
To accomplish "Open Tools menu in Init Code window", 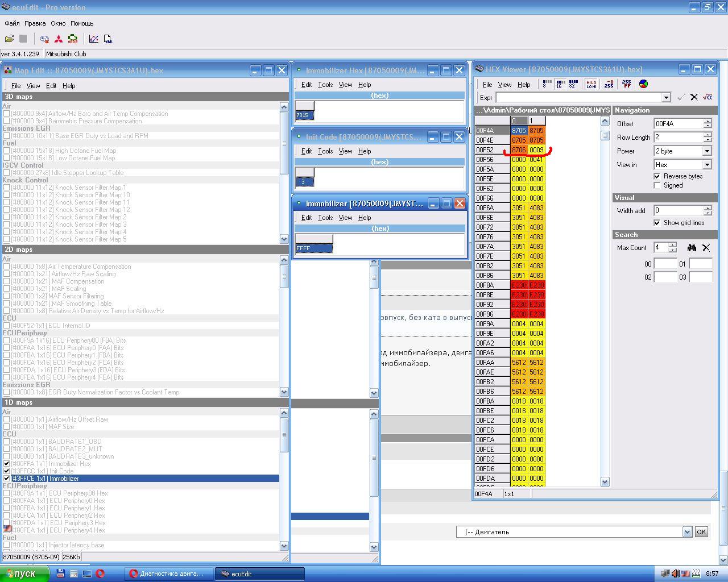I will click(325, 151).
